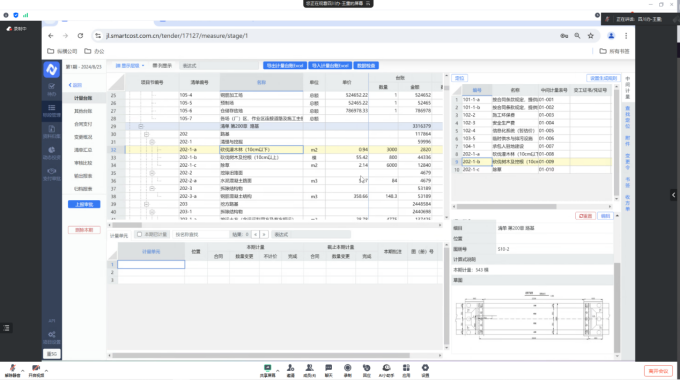Screen dimensions: 680x380
Task: Collapse the tree node for item 202
Action: (146, 134)
